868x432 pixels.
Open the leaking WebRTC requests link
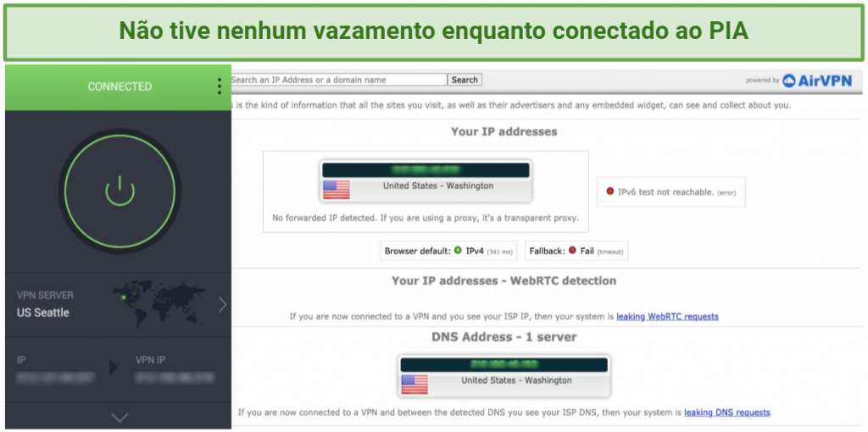tap(667, 317)
